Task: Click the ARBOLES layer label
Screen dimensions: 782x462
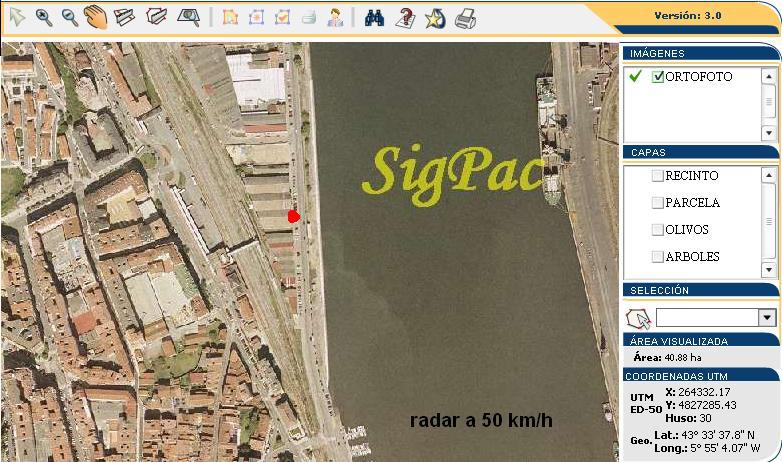Action: coord(692,257)
